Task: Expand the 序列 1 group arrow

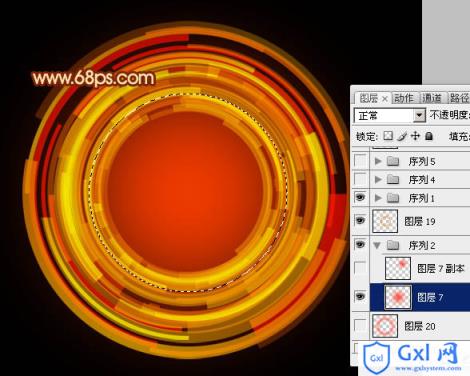Action: [378, 198]
